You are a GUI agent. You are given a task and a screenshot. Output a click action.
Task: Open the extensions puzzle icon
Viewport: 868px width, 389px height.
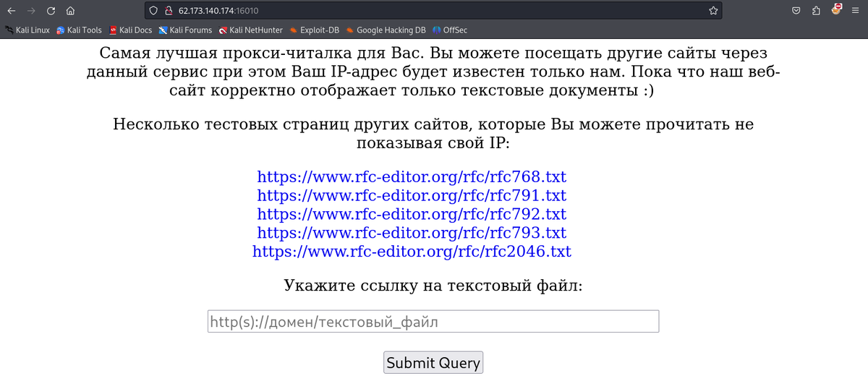pyautogui.click(x=816, y=11)
